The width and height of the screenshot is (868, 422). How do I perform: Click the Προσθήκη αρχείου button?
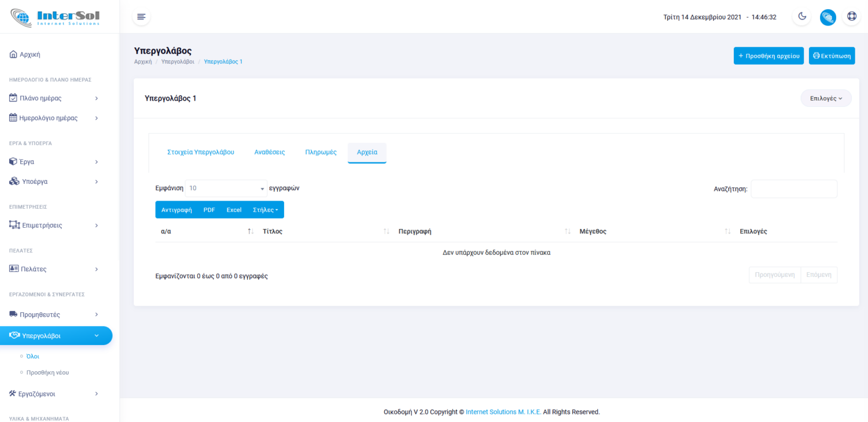(x=768, y=56)
